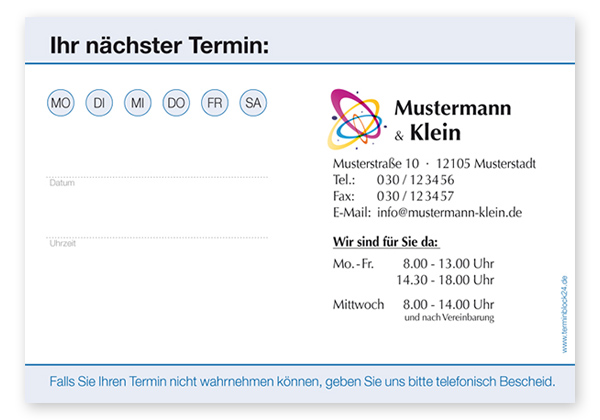
Task: Click the Mo.-Fr. 8.00 - 13.00 Uhr hours
Action: (412, 263)
